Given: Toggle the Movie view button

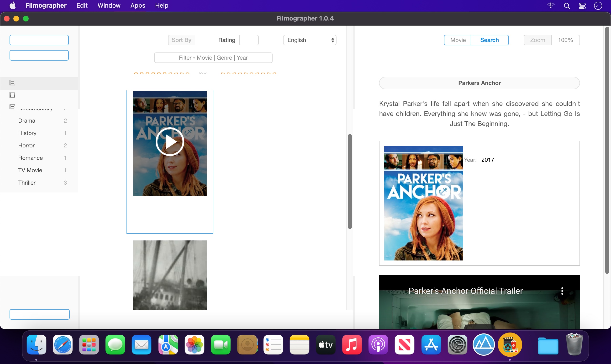Looking at the screenshot, I should (x=458, y=40).
